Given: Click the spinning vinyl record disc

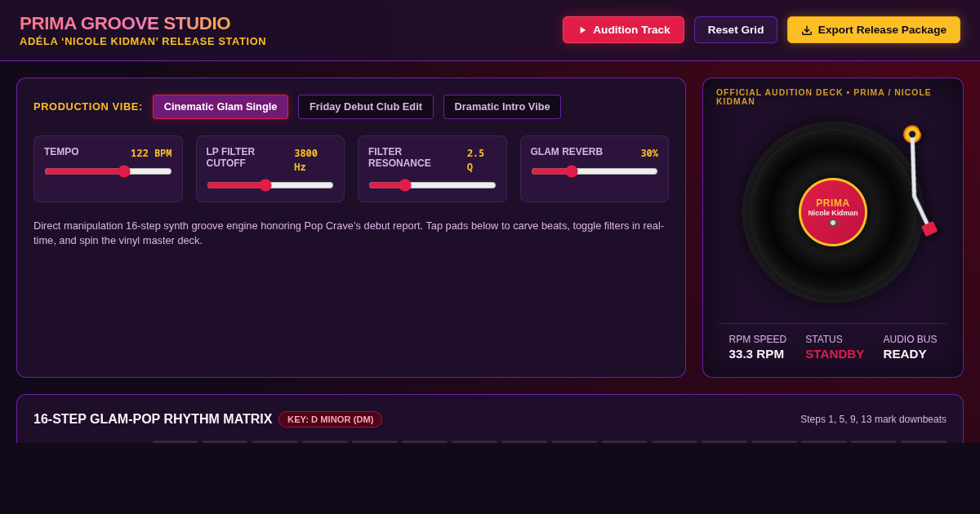Looking at the screenshot, I should coord(833,212).
